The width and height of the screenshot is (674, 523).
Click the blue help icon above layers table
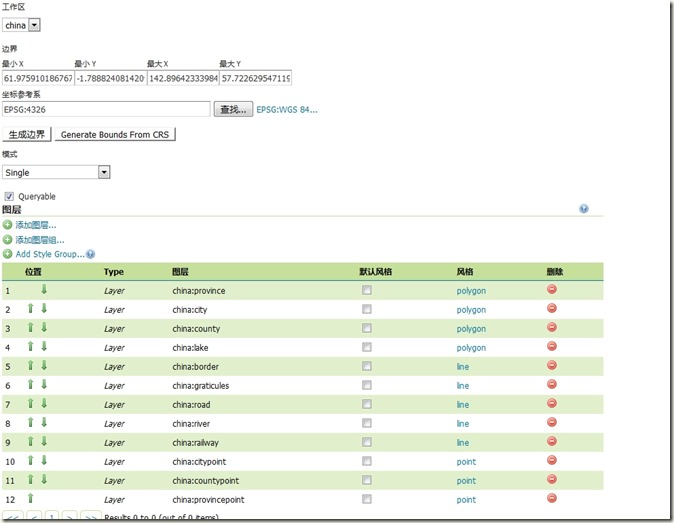tap(583, 210)
